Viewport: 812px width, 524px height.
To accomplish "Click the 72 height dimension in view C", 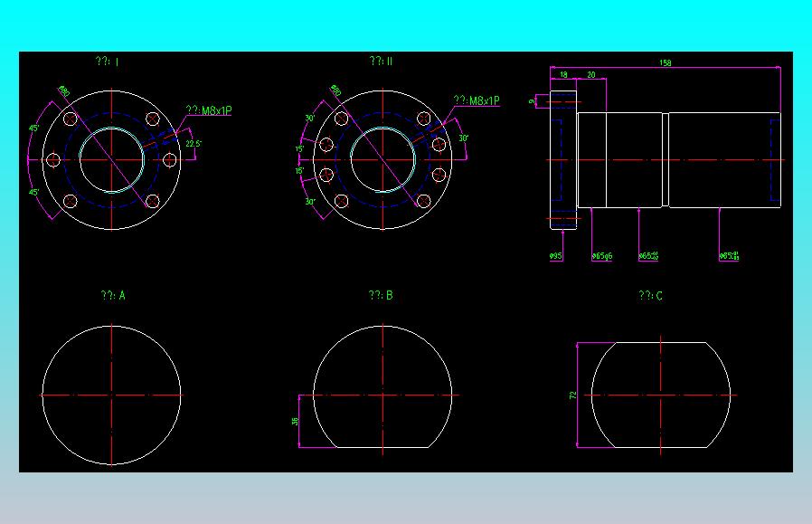I will click(572, 395).
